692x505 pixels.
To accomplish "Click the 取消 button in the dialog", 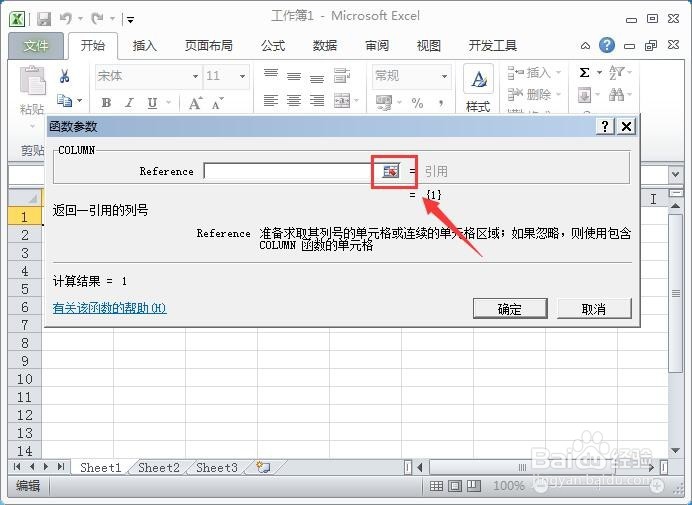I will point(594,309).
